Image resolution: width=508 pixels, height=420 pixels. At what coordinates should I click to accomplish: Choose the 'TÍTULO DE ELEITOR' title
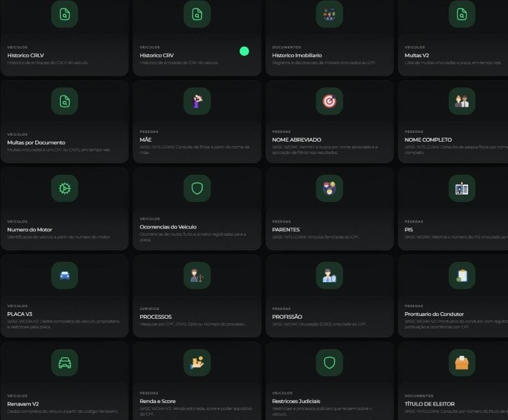[x=429, y=404]
